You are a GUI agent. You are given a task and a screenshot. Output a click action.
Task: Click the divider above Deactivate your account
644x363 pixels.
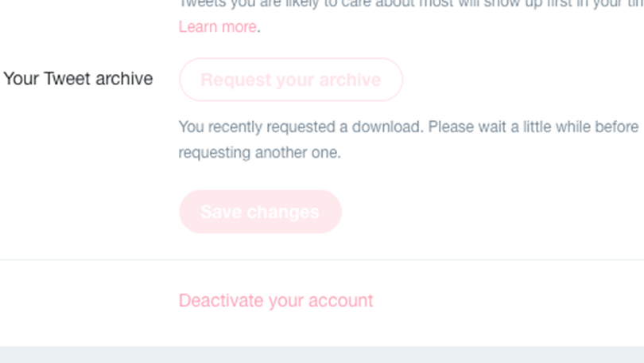[322, 260]
